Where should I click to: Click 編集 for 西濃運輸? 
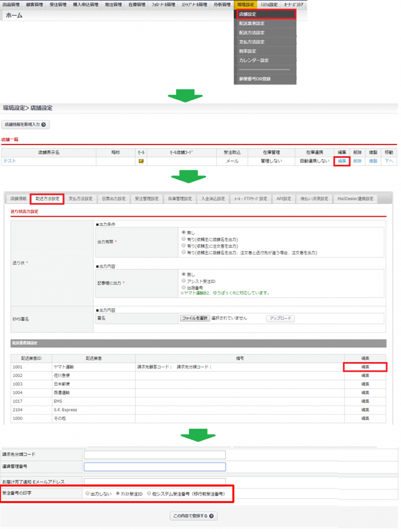coord(365,392)
